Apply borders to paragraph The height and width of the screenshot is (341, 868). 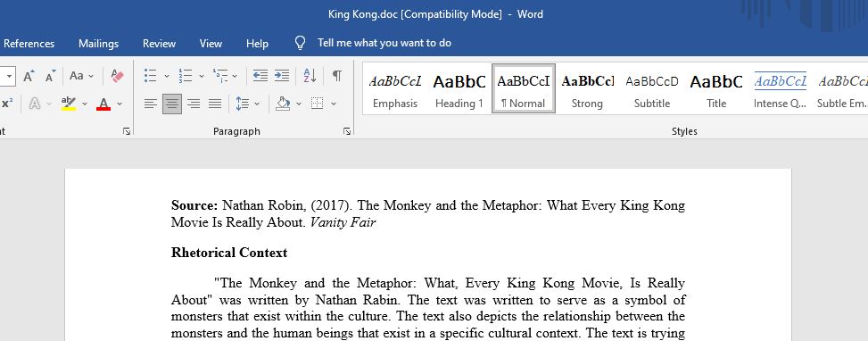[x=318, y=104]
